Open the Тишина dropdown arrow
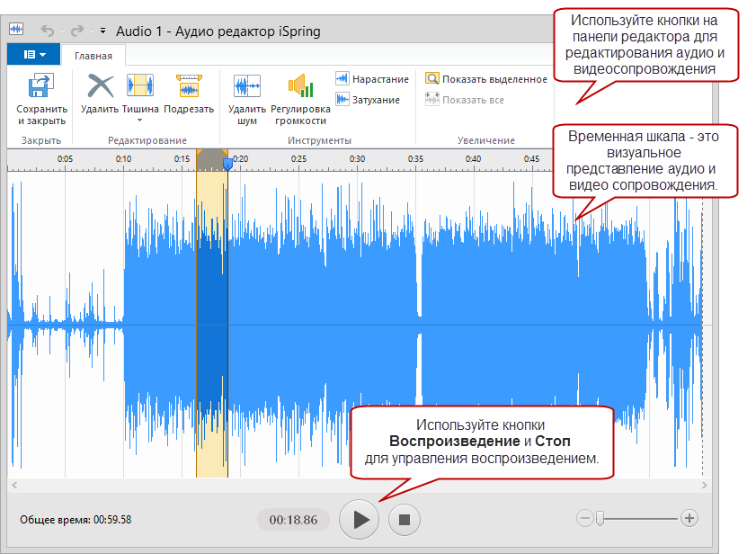This screenshot has width=756, height=554. 140,121
